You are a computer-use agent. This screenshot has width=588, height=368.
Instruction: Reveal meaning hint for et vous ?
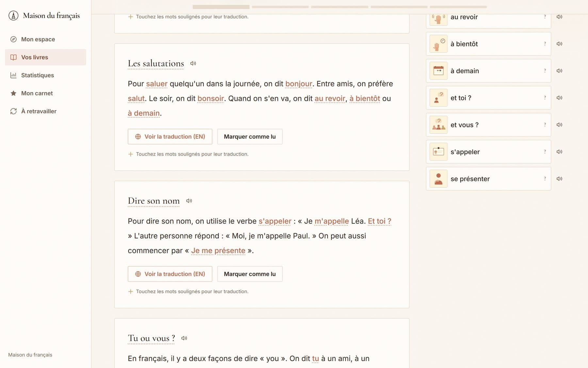[x=545, y=125]
